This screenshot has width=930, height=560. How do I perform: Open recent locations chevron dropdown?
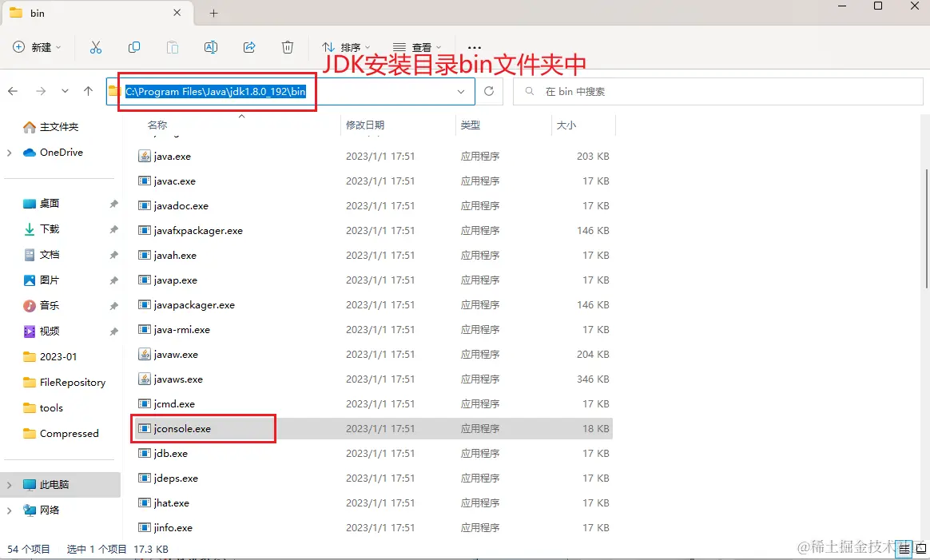click(65, 91)
